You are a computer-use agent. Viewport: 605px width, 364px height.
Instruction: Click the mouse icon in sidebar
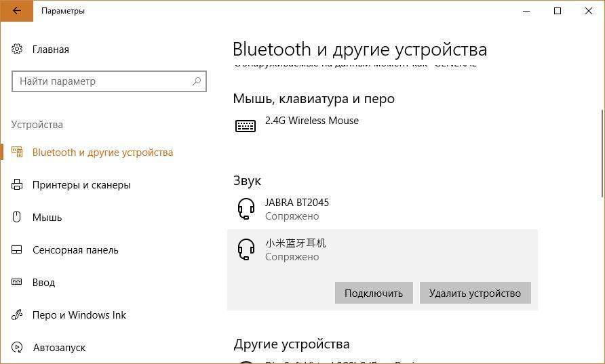coord(18,218)
